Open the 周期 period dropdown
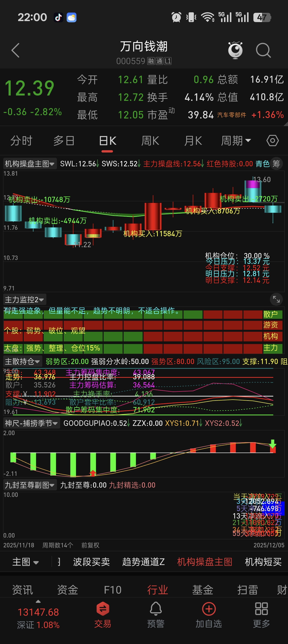 point(236,141)
